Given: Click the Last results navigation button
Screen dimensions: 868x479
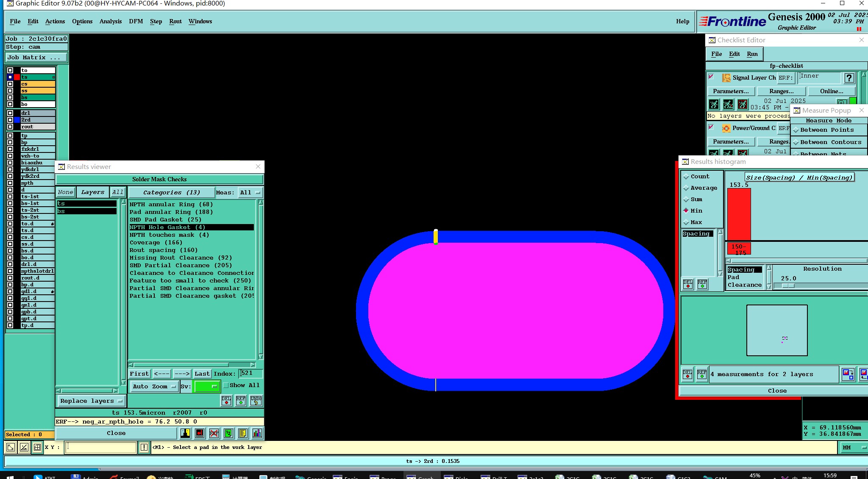Looking at the screenshot, I should (x=202, y=374).
